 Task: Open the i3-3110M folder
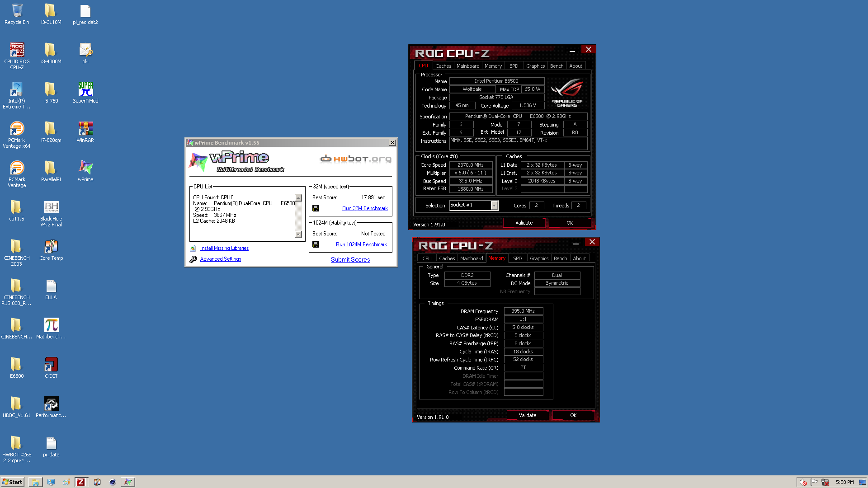point(51,14)
